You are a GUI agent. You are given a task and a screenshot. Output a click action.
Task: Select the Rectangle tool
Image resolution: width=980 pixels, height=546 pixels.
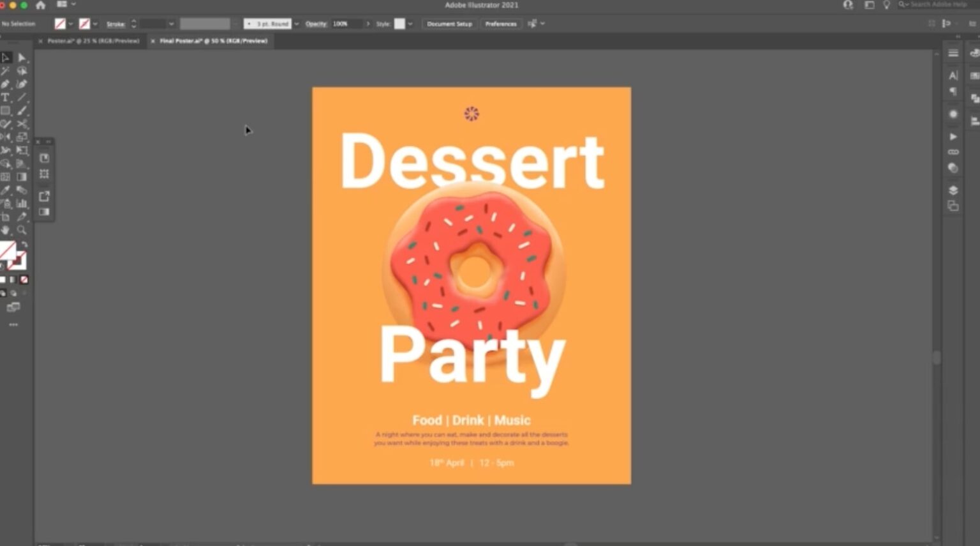point(6,110)
